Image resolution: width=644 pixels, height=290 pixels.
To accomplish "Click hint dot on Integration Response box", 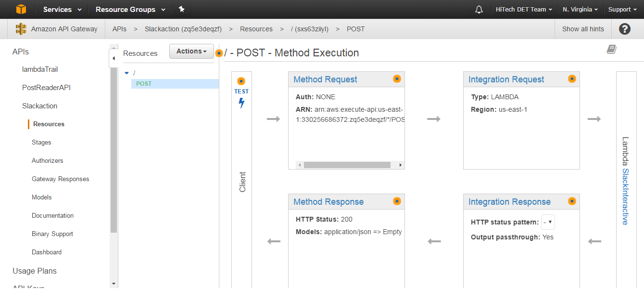I will (572, 201).
